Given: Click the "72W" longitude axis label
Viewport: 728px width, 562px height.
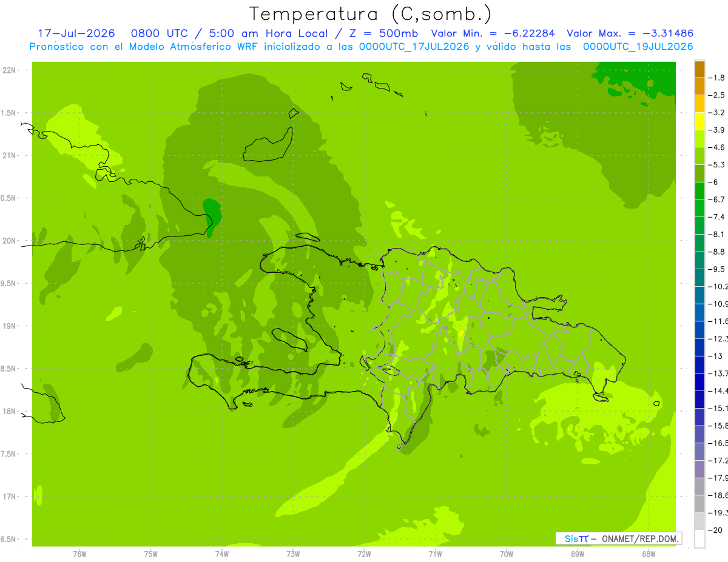Looking at the screenshot, I should [x=364, y=554].
